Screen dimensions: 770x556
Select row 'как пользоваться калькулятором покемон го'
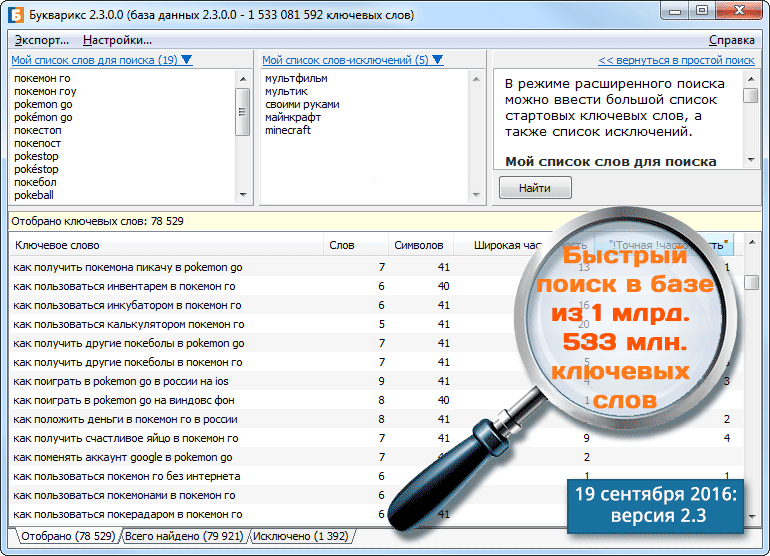click(376, 324)
